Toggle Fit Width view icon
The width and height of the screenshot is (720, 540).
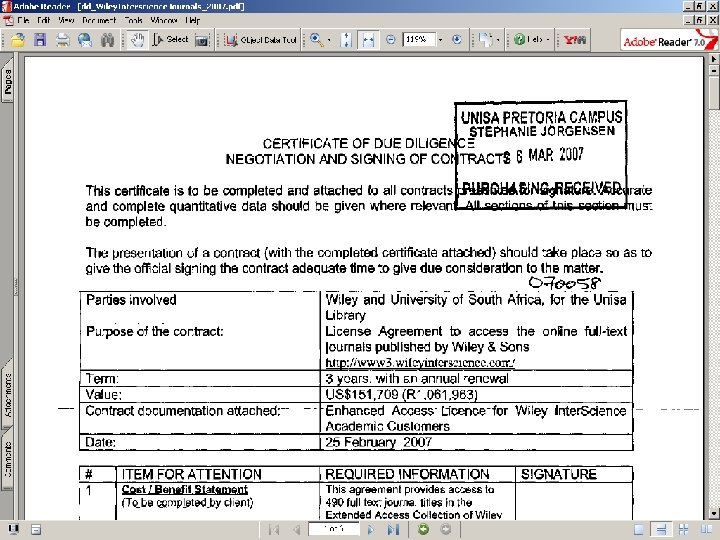tap(368, 40)
